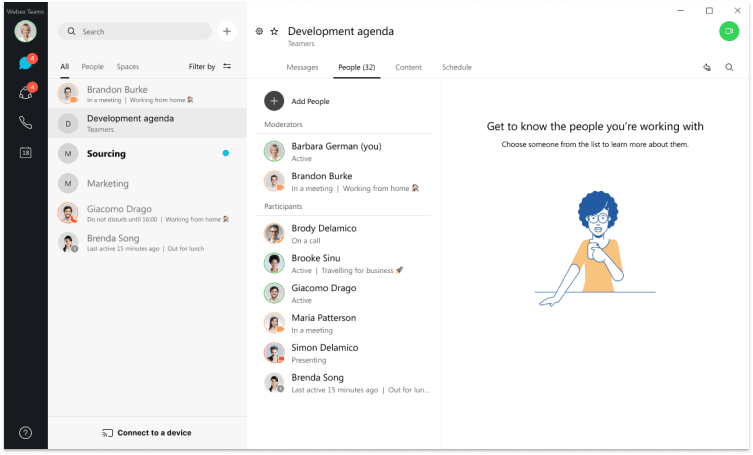
Task: Click the plus button next to Search
Action: tap(227, 32)
